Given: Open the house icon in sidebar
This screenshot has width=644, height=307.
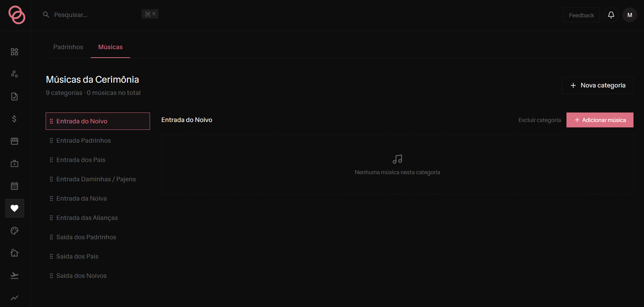Looking at the screenshot, I should point(14,253).
